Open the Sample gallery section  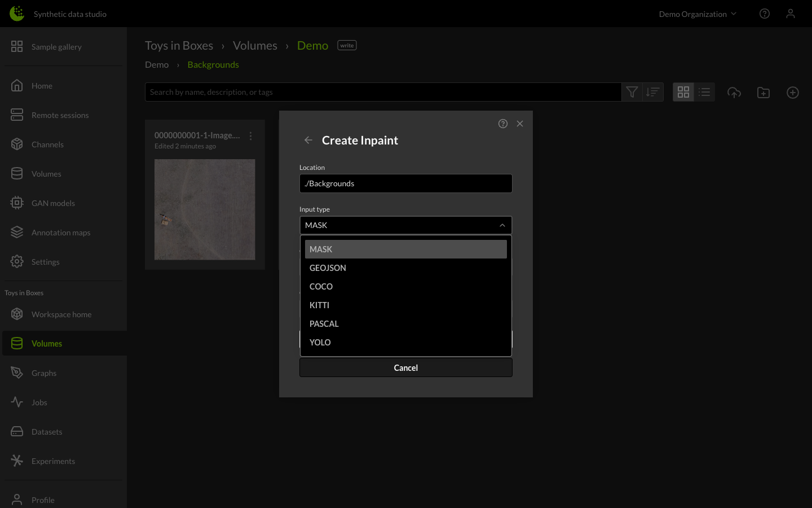click(56, 46)
